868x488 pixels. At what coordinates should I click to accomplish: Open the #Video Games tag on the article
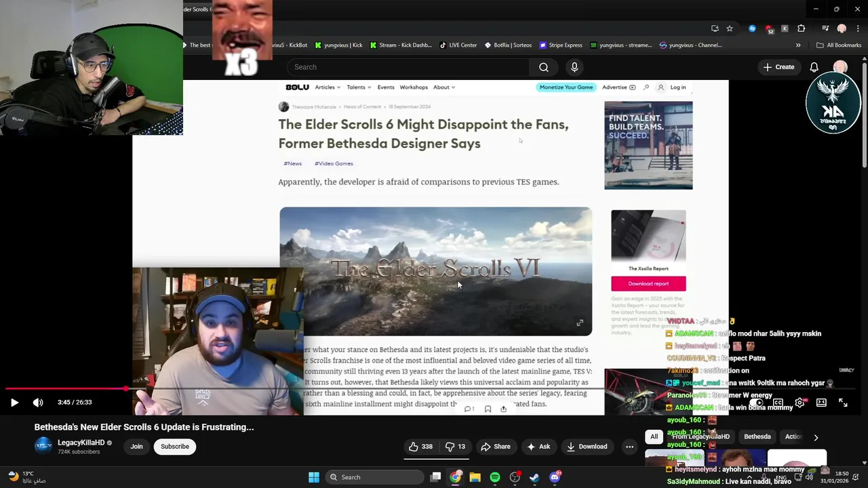click(334, 163)
